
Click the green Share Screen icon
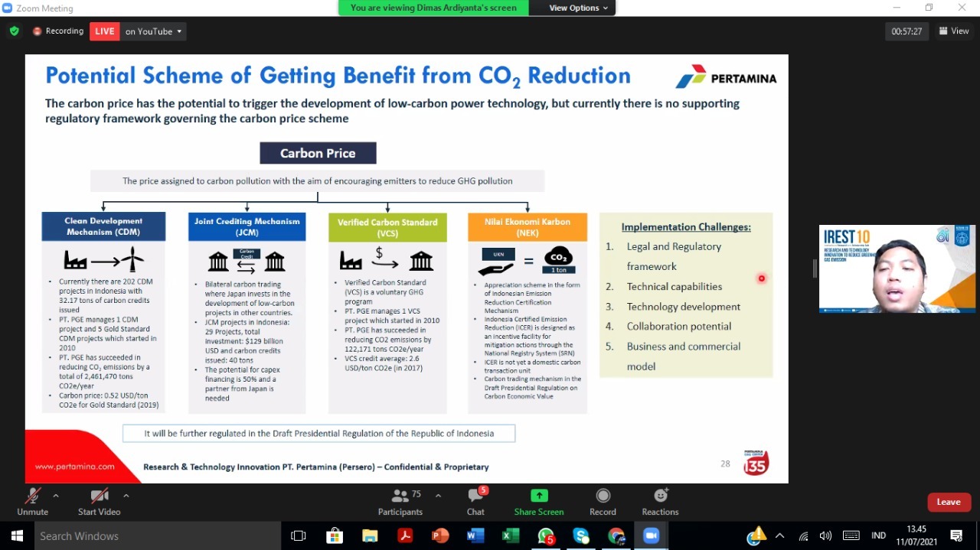pyautogui.click(x=539, y=496)
